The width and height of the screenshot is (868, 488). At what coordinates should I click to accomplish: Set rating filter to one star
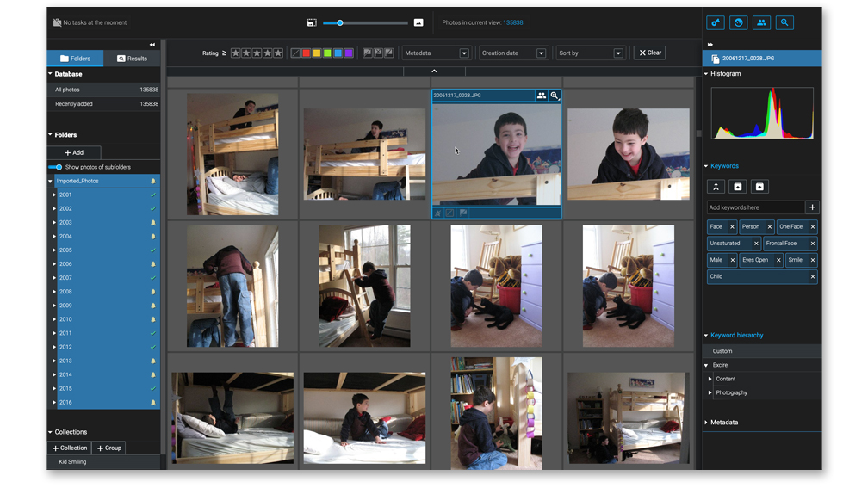[236, 53]
